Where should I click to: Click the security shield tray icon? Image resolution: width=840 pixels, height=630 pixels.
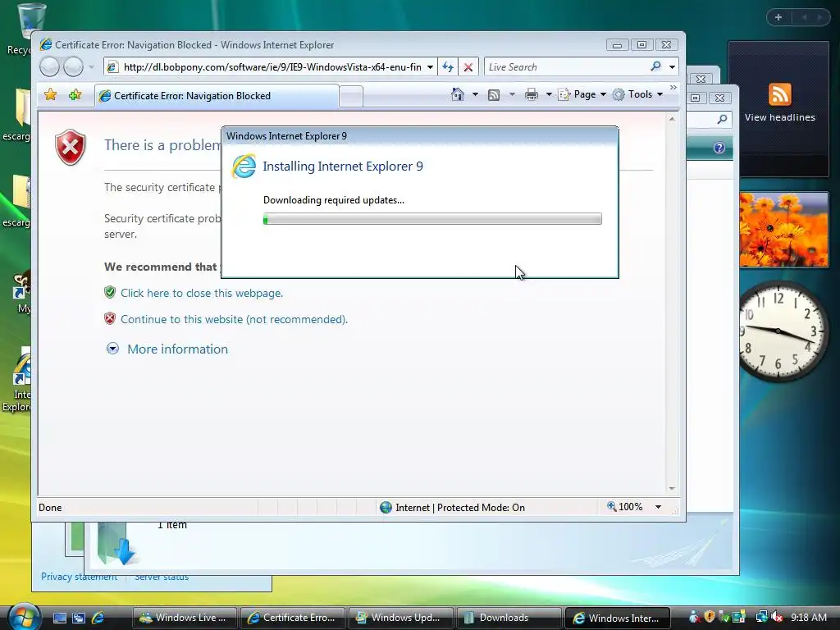pyautogui.click(x=710, y=617)
